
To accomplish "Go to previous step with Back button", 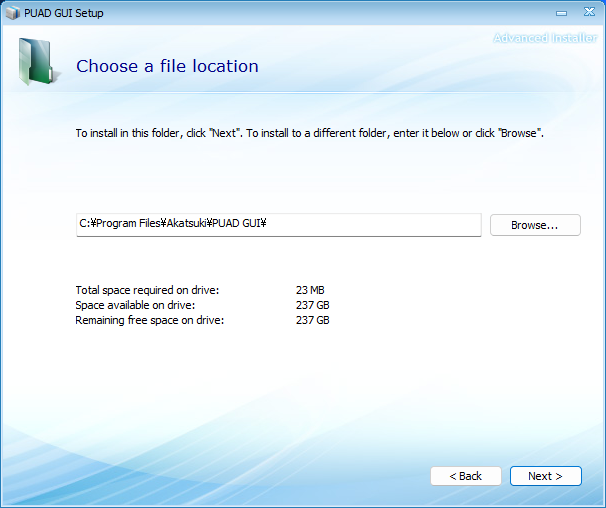I will (465, 476).
